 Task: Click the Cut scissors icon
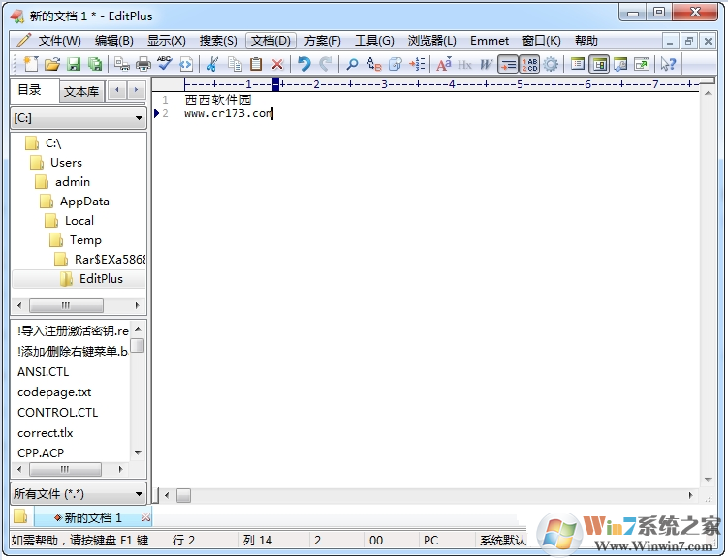(212, 64)
